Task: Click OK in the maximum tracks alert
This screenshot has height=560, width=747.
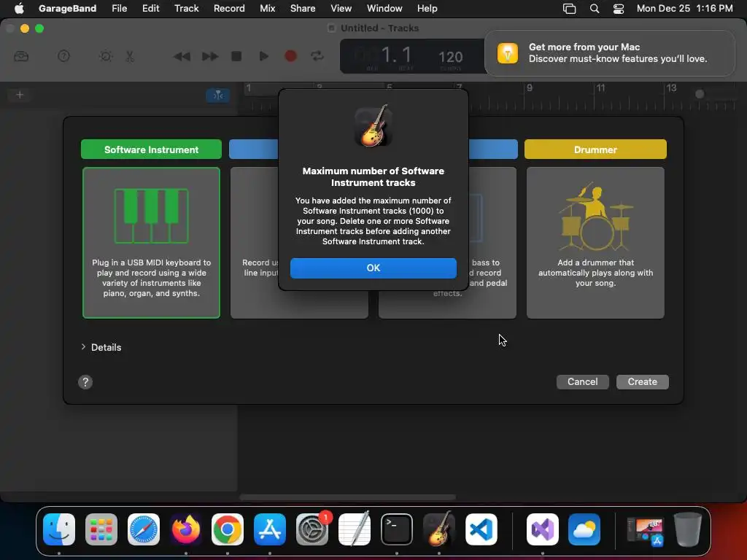Action: (x=373, y=268)
